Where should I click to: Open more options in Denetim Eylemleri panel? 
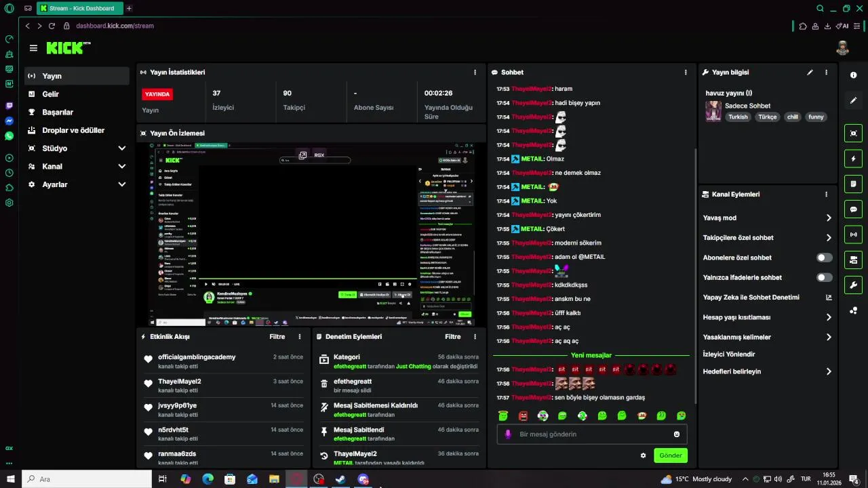(x=475, y=337)
